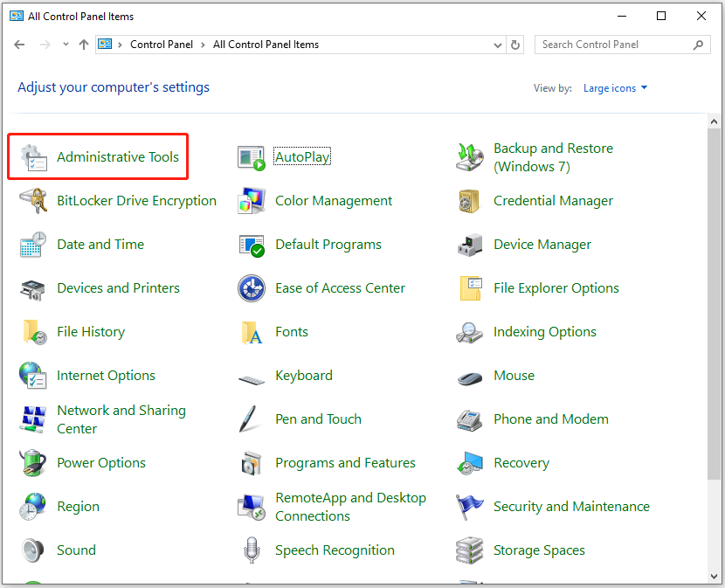Click the Credential Manager safe icon
Screen dimensions: 725x588
[x=469, y=201]
